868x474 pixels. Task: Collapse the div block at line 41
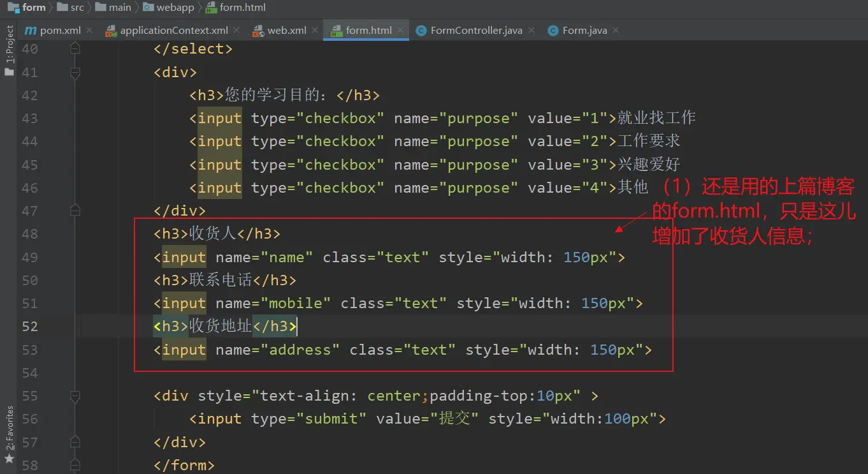pyautogui.click(x=75, y=73)
